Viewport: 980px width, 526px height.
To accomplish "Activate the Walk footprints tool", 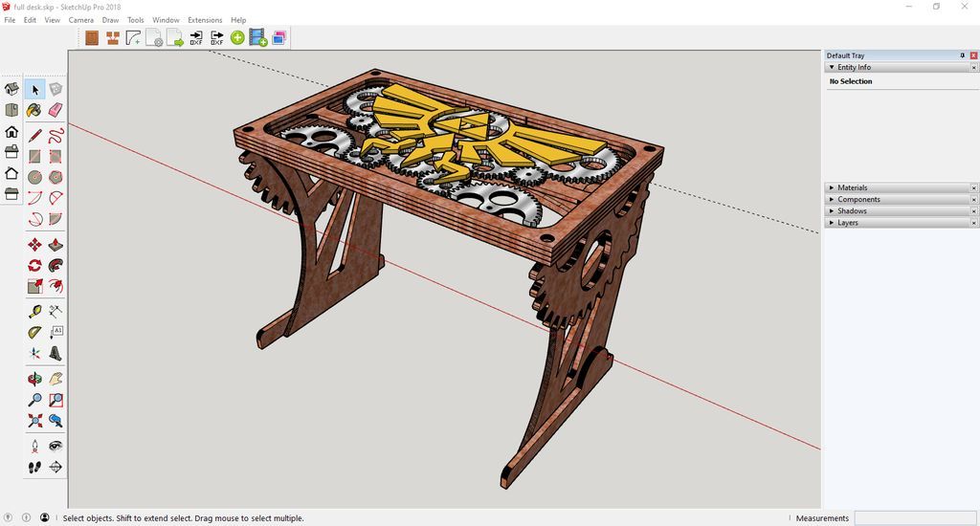I will coord(35,467).
